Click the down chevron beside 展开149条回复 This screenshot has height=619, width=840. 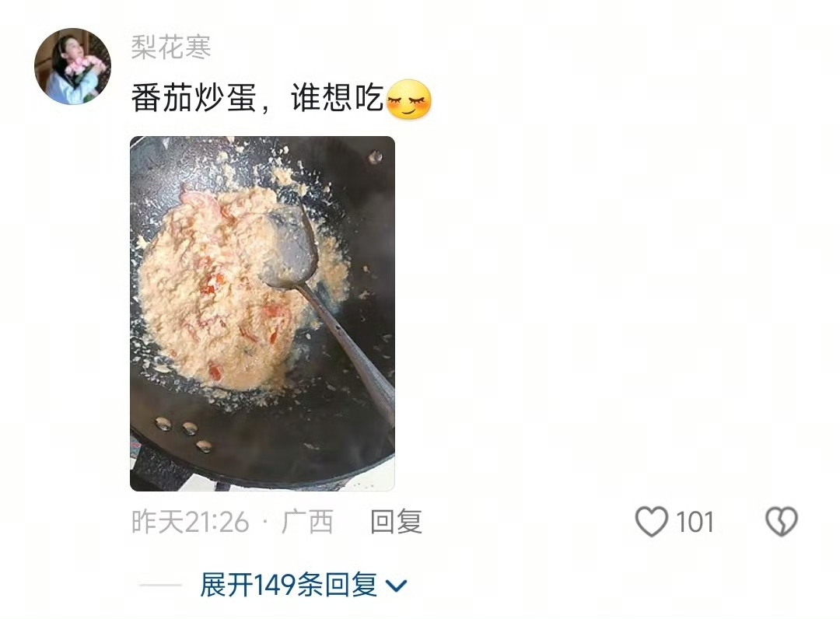(x=397, y=586)
